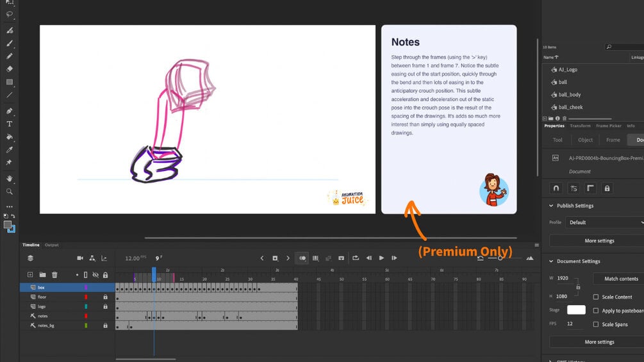Unlock the floor layer
This screenshot has height=362, width=644.
pos(106,297)
